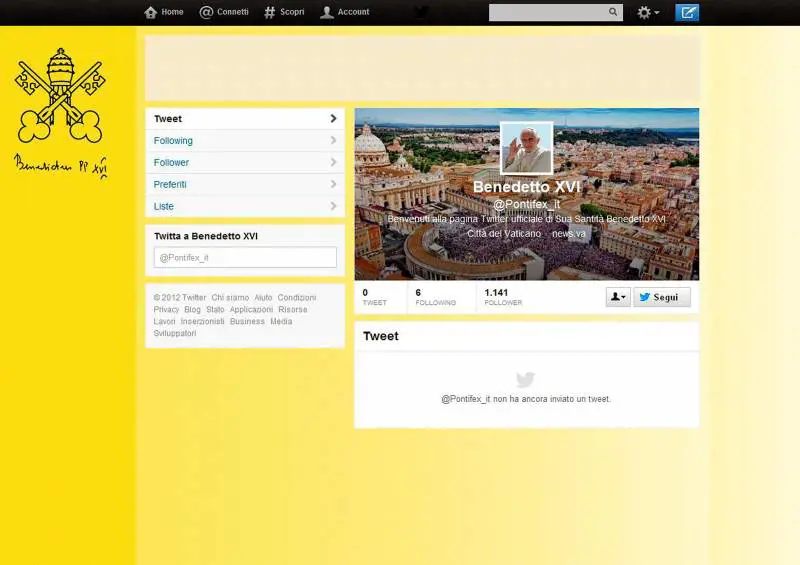Click the Account label in top navigation
The image size is (800, 565).
pyautogui.click(x=353, y=12)
